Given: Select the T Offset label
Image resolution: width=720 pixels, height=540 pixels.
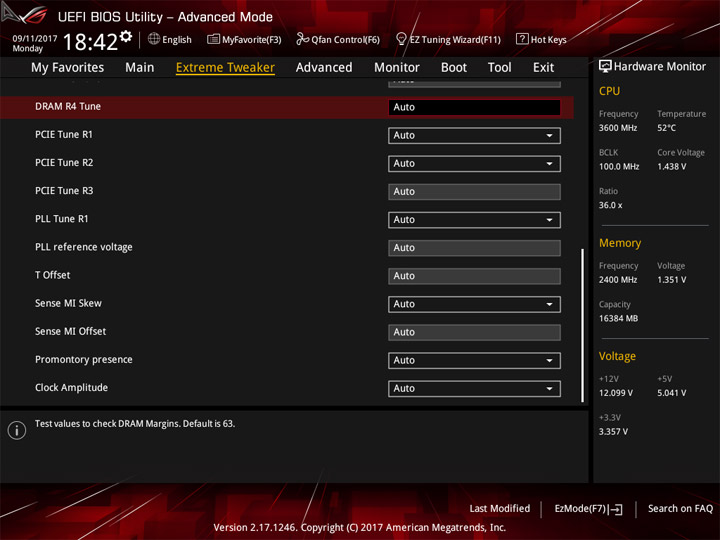Looking at the screenshot, I should coord(52,275).
